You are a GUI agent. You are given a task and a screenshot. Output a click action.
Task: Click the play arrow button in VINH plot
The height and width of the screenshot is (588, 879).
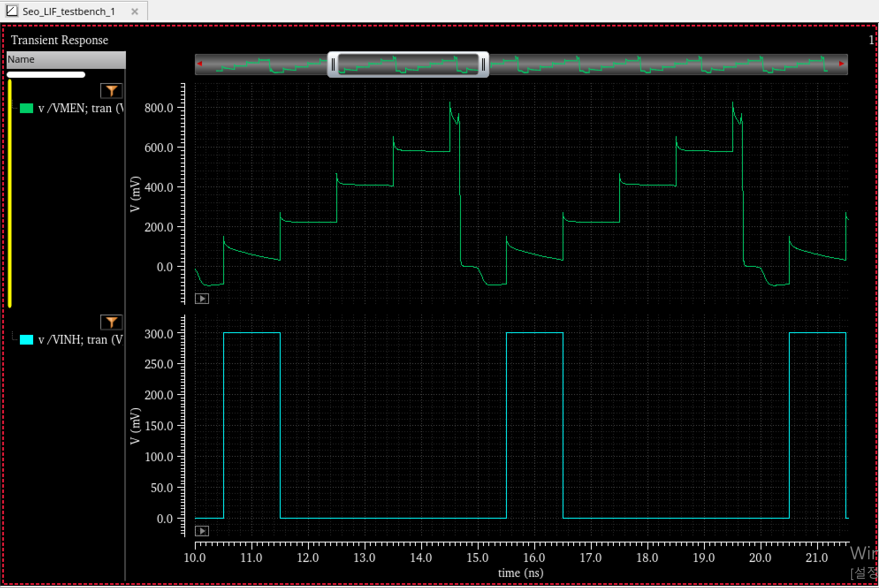tap(202, 531)
